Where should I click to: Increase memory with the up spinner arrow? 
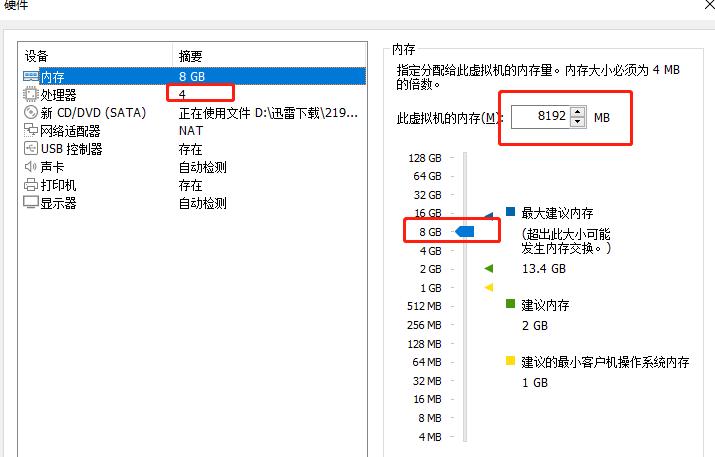578,112
